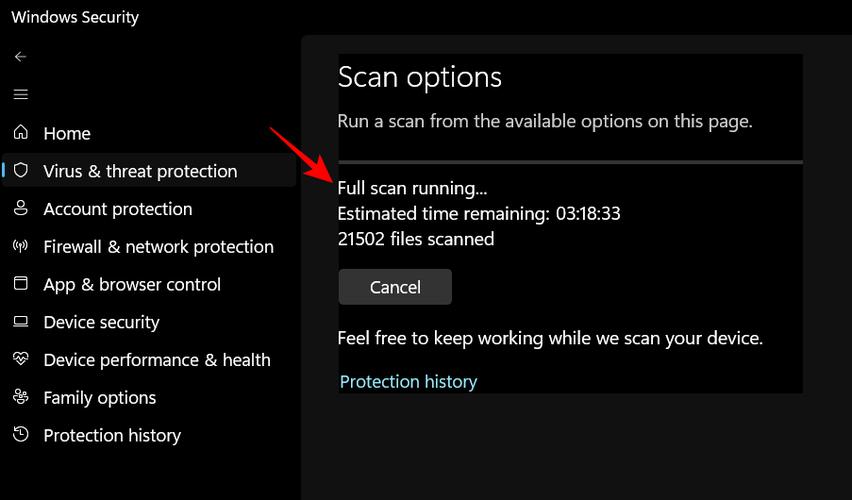Open the blue Protection history link
The image size is (852, 500).
(x=408, y=382)
